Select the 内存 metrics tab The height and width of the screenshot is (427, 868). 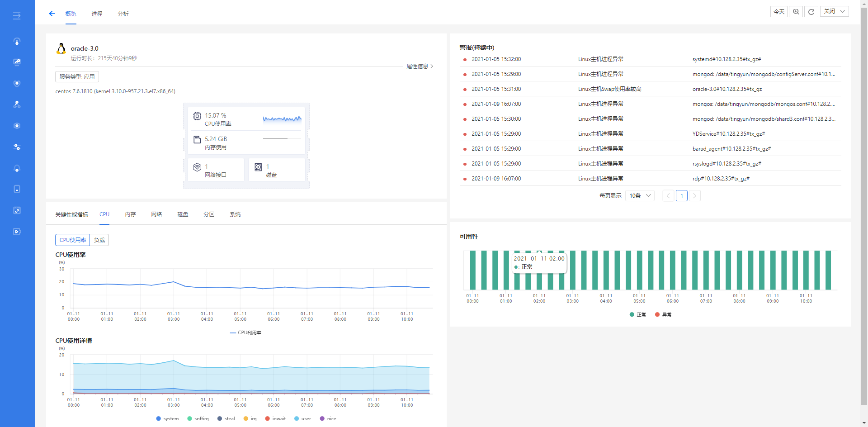(x=131, y=214)
